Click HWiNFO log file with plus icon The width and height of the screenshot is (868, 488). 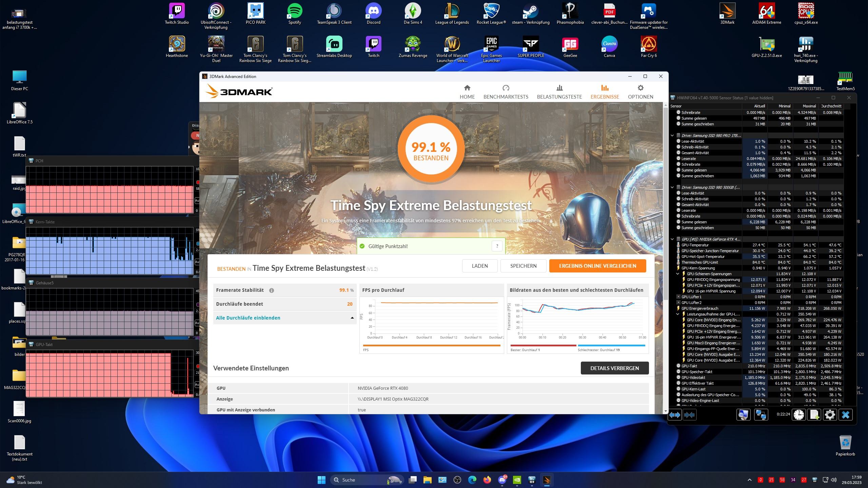pyautogui.click(x=814, y=415)
